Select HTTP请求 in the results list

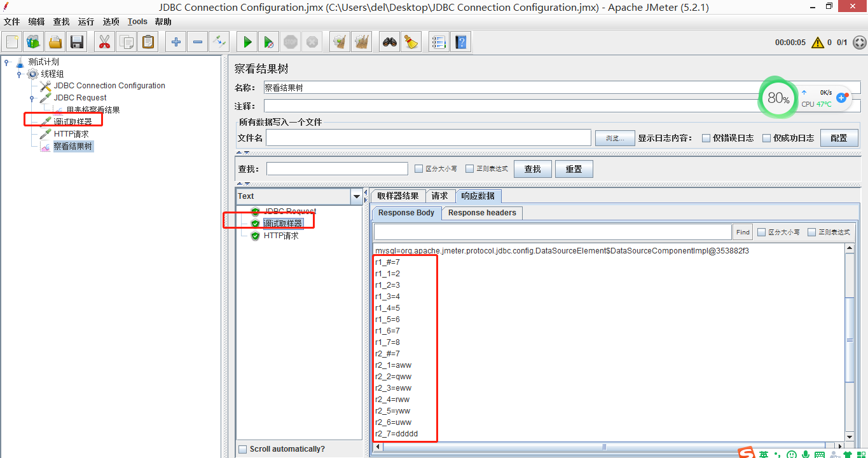[281, 236]
